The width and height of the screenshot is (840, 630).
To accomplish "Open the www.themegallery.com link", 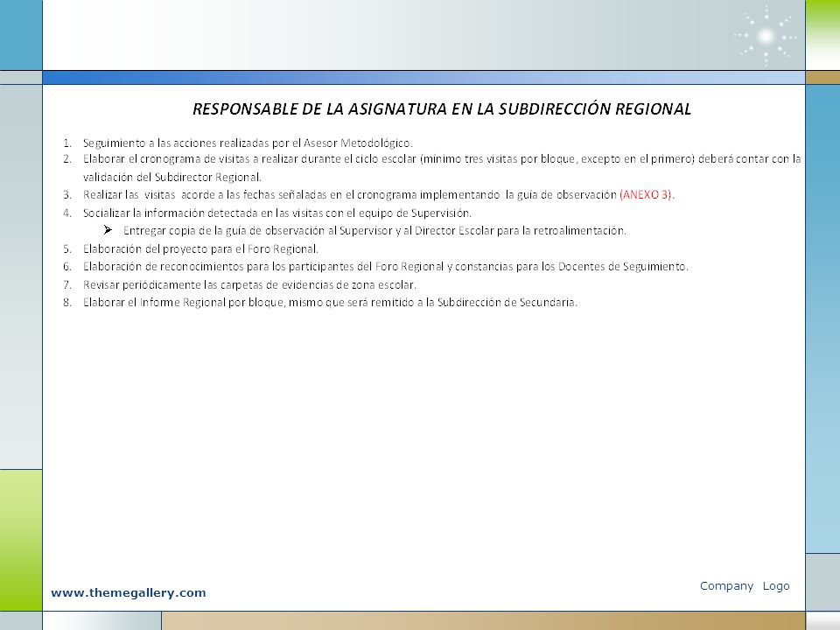I will tap(129, 592).
